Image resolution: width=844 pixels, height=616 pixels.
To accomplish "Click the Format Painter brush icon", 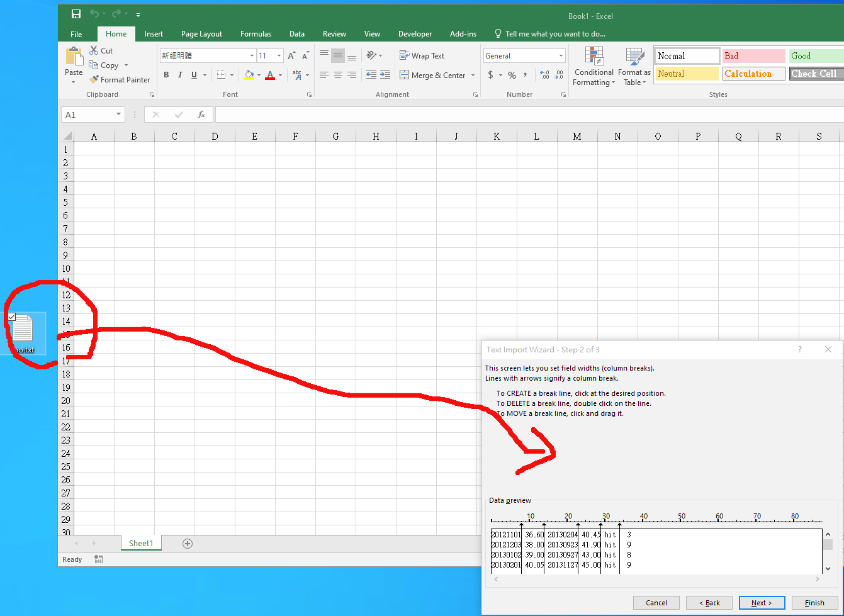I will 94,80.
